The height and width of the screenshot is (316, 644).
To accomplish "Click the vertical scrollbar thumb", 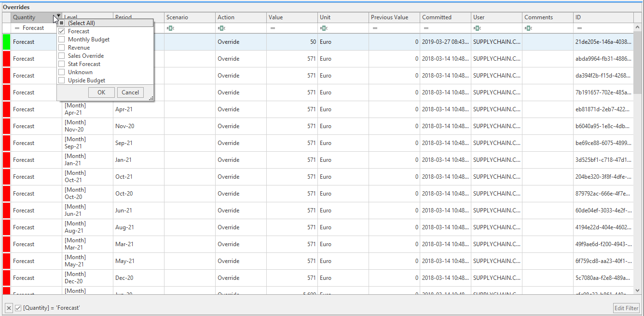I will [638, 63].
